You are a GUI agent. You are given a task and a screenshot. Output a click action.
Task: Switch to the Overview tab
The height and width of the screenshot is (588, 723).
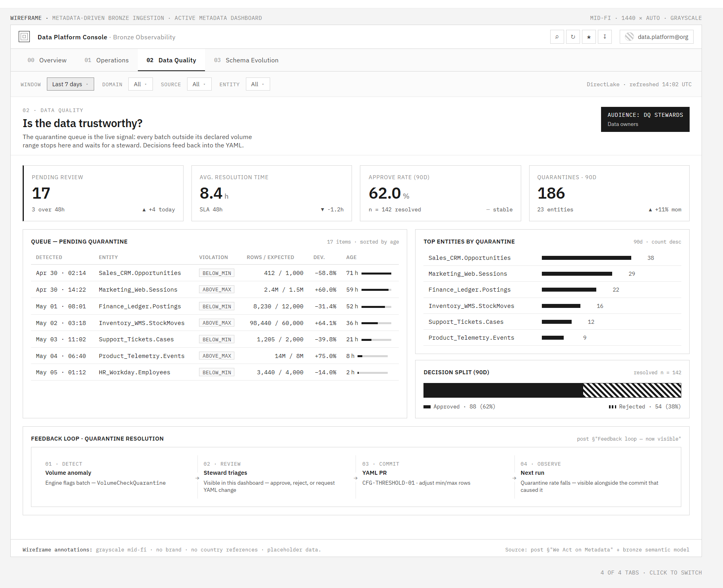pyautogui.click(x=47, y=60)
